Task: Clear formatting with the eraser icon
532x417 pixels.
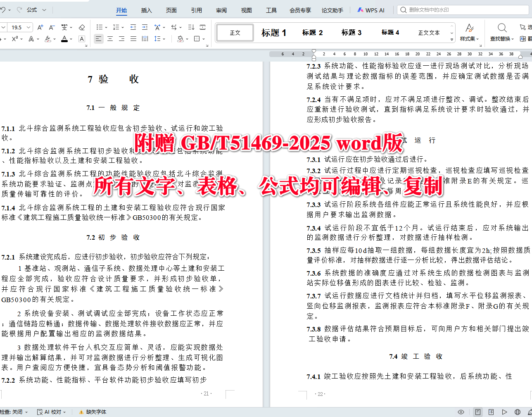Action: (x=82, y=27)
